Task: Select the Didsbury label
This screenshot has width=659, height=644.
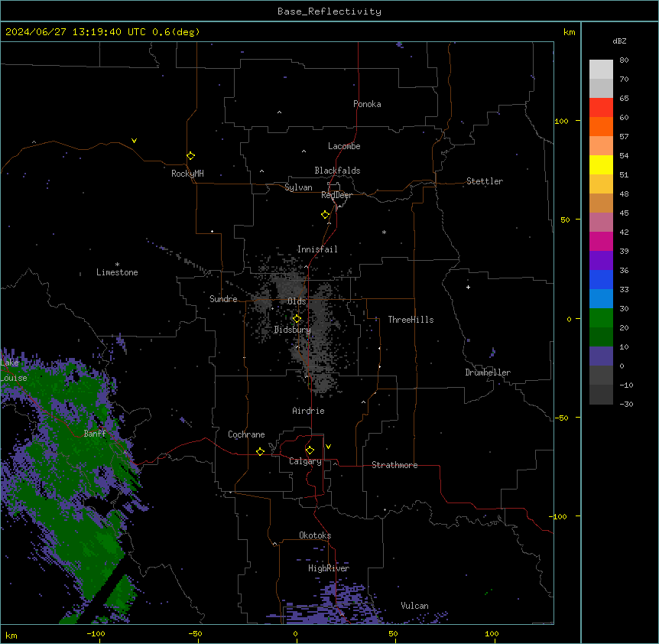Action: click(x=292, y=330)
